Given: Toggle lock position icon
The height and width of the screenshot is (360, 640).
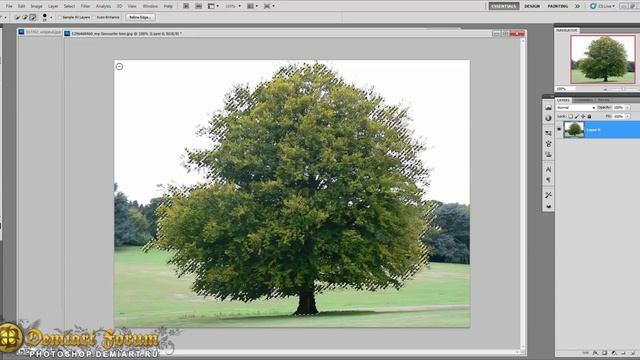Looking at the screenshot, I should click(x=583, y=117).
